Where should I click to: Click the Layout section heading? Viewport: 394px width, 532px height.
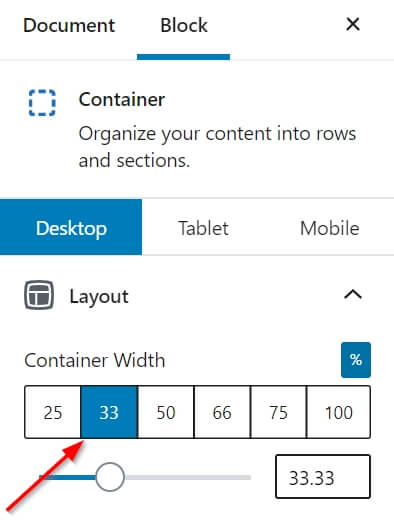[99, 296]
